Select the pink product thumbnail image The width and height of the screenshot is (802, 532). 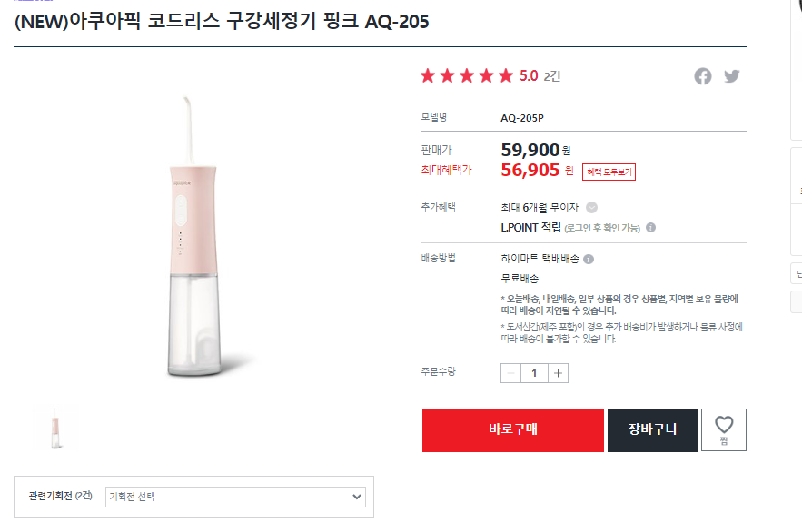pyautogui.click(x=55, y=429)
